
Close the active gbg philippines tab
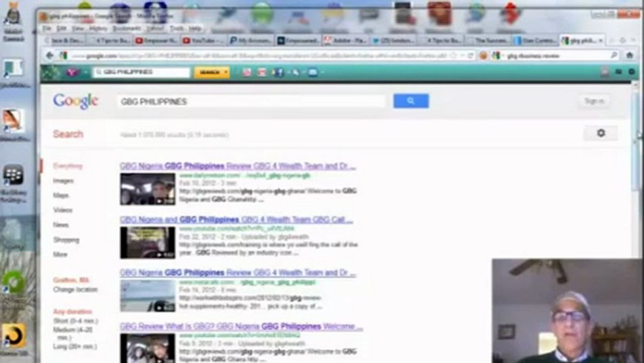pos(600,40)
